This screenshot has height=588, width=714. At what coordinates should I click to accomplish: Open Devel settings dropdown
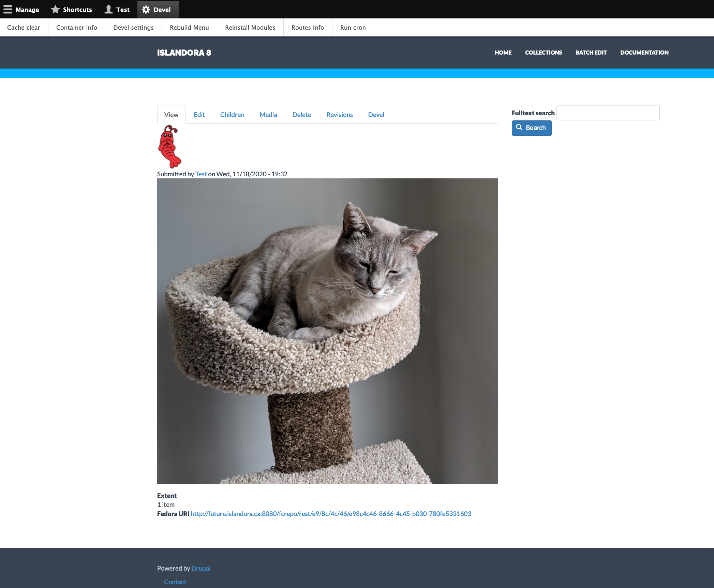[x=133, y=27]
